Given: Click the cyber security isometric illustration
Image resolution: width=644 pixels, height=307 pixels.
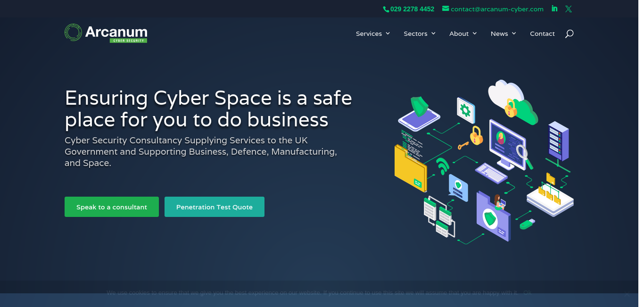Looking at the screenshot, I should point(484,162).
